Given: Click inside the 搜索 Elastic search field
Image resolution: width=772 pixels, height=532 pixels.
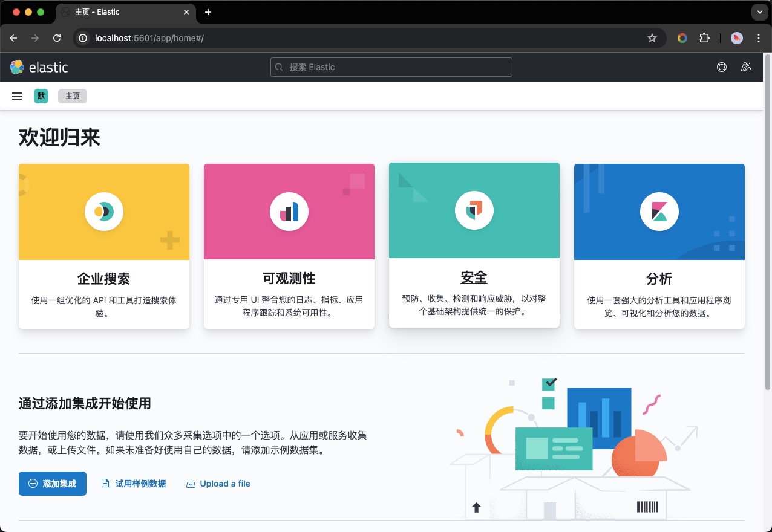Looking at the screenshot, I should 391,67.
